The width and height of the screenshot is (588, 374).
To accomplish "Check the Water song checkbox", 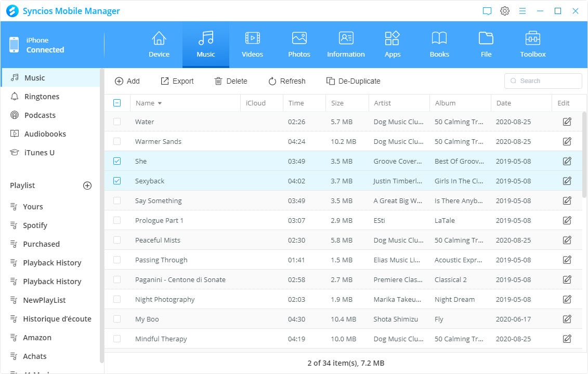I will (117, 122).
